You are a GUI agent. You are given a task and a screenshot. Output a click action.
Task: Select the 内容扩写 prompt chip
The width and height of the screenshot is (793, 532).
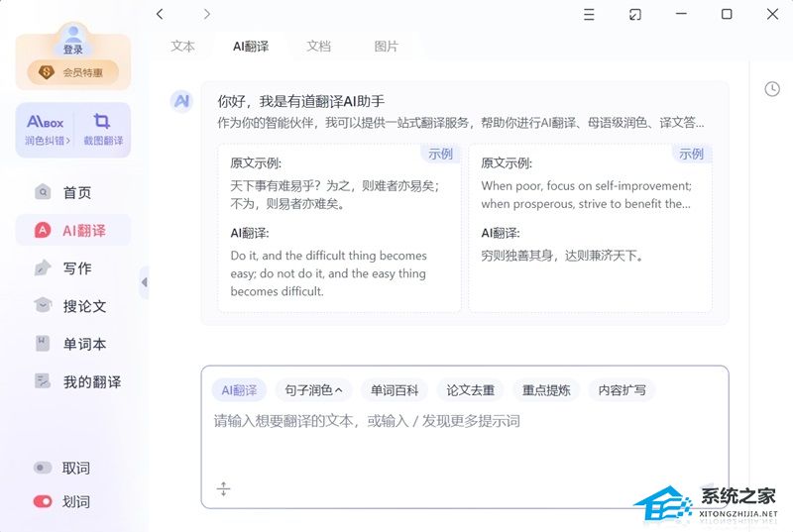click(x=623, y=390)
